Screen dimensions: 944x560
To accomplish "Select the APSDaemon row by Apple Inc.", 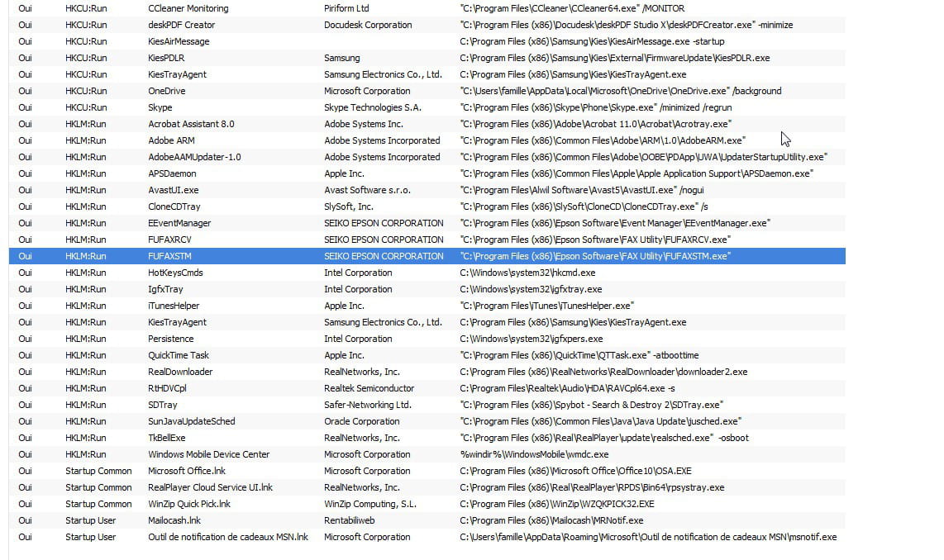I will click(172, 173).
